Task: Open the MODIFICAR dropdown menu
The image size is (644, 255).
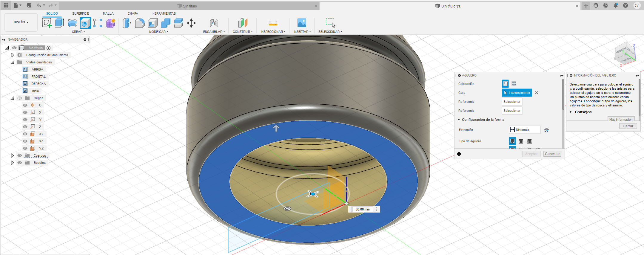Action: [158, 32]
